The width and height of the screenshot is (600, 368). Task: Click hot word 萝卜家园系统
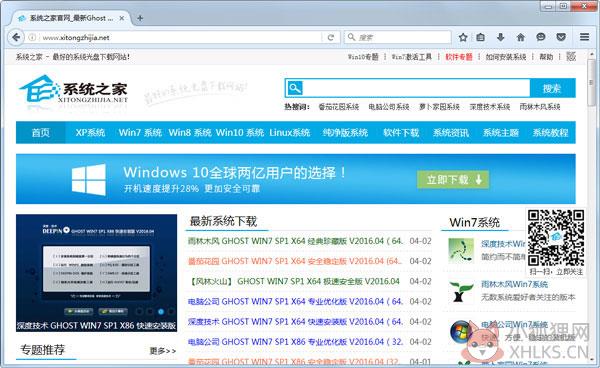(x=439, y=107)
